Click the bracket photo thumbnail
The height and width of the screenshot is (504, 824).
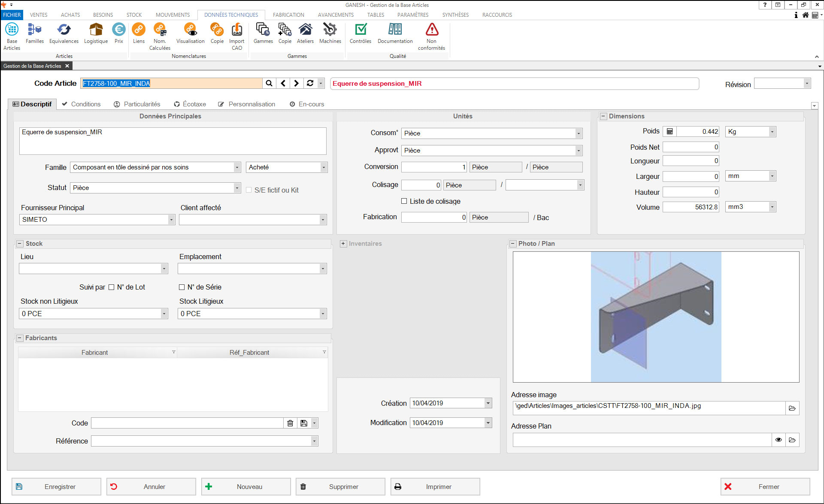click(x=655, y=317)
